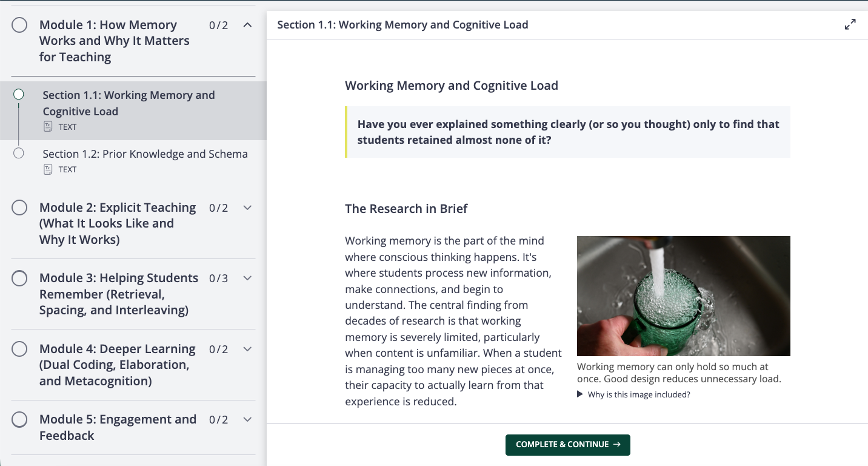Image resolution: width=868 pixels, height=466 pixels.
Task: Click the fullscreen expand arrows icon
Action: 850,24
